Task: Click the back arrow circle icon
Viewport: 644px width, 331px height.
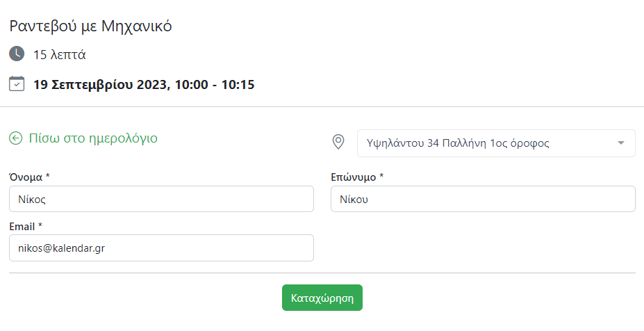Action: 16,138
